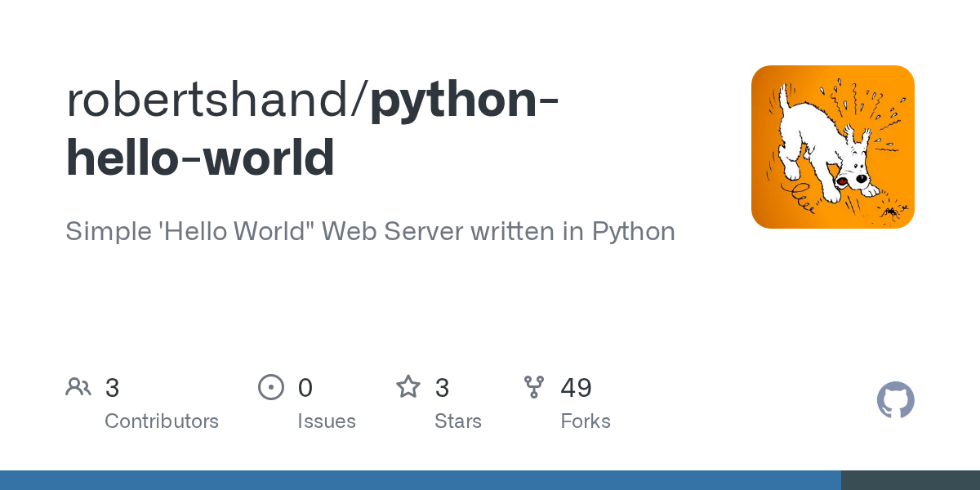This screenshot has width=980, height=490.
Task: Click the dark gray language bar segment
Action: click(911, 480)
